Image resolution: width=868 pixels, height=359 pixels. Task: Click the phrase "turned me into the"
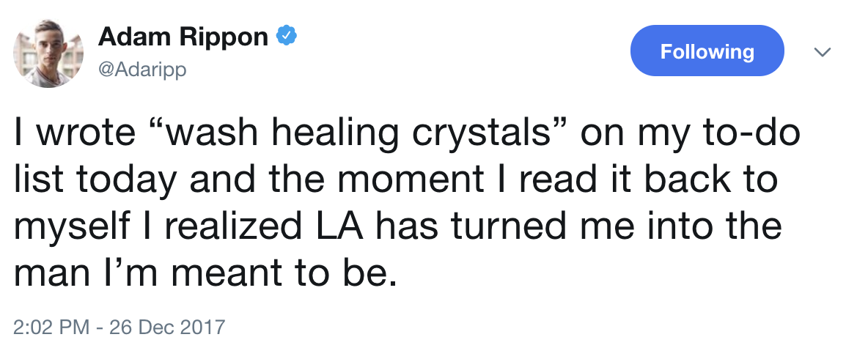pyautogui.click(x=617, y=227)
